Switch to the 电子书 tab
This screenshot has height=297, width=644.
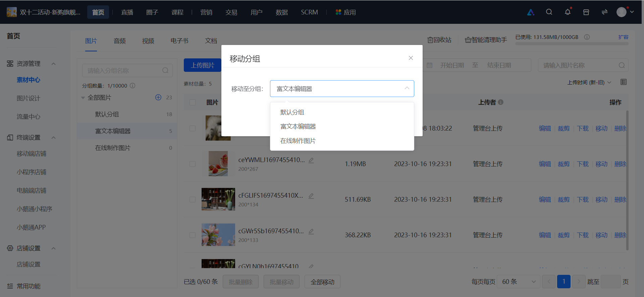(x=179, y=41)
